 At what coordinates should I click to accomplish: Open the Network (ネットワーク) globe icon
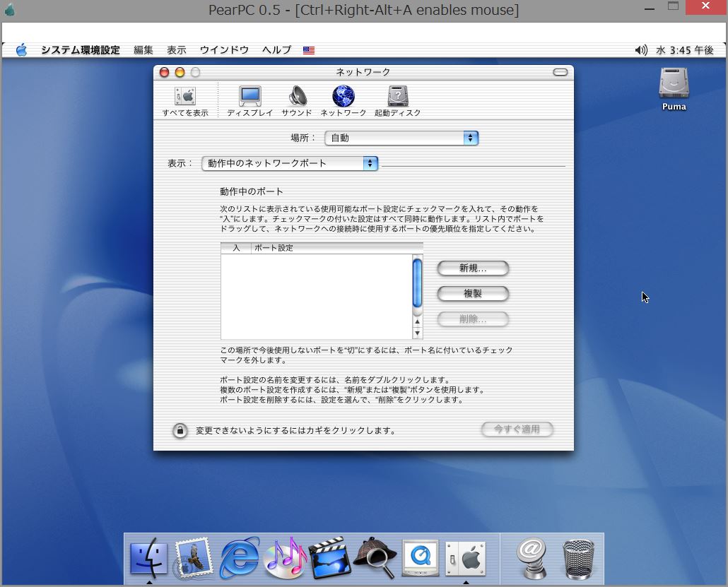[343, 101]
